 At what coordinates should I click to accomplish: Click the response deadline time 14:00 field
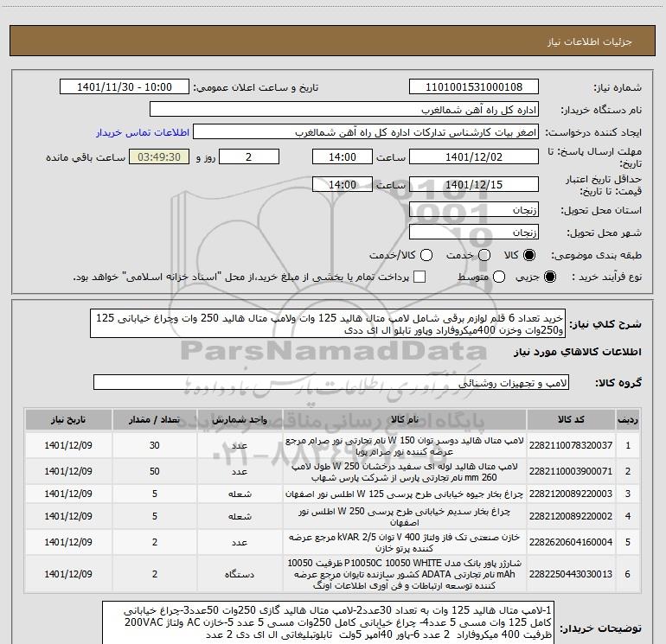(x=343, y=156)
